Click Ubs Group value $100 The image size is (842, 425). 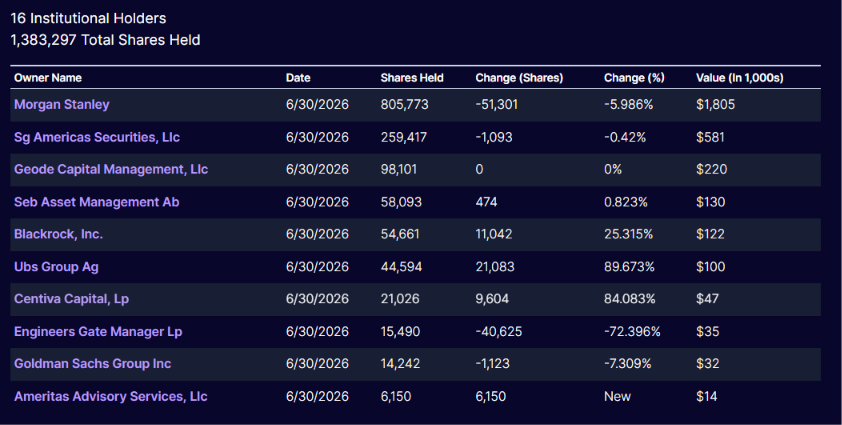coord(710,267)
